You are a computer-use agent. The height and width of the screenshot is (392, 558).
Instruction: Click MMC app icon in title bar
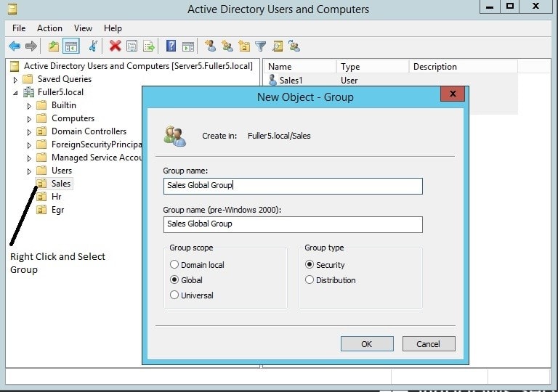(x=12, y=9)
